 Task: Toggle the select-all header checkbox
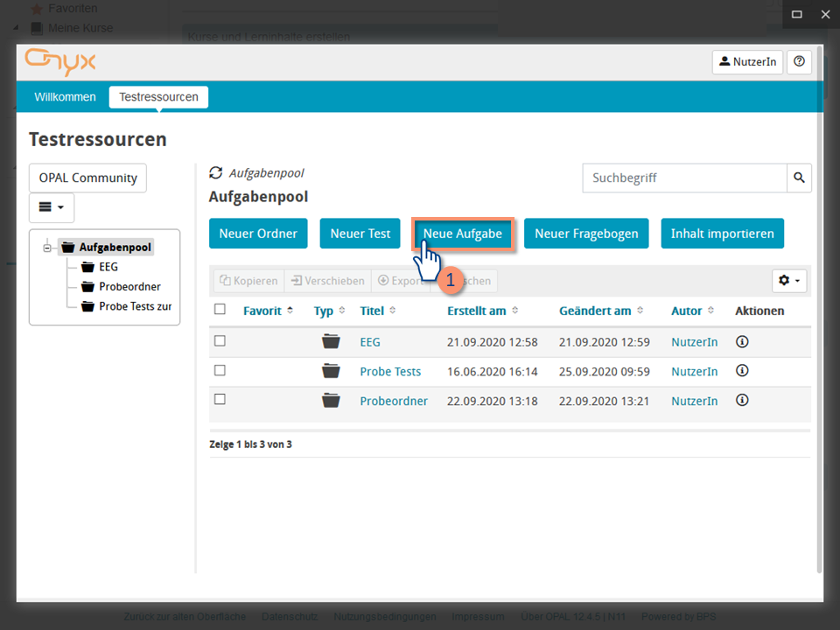tap(220, 309)
